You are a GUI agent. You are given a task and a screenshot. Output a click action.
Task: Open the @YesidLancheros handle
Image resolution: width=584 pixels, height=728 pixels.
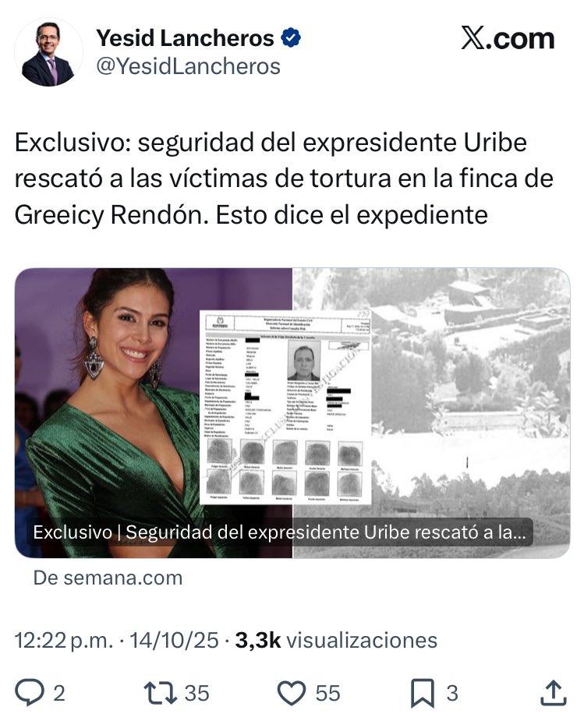[188, 66]
